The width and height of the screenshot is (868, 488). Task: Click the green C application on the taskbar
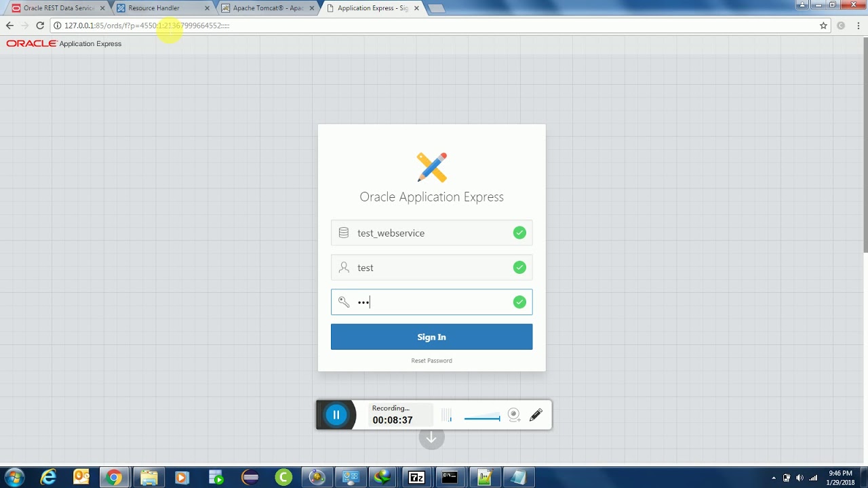point(283,477)
